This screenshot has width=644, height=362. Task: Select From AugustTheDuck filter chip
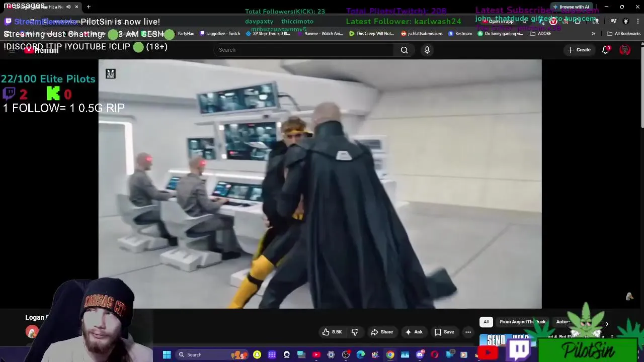click(x=522, y=322)
